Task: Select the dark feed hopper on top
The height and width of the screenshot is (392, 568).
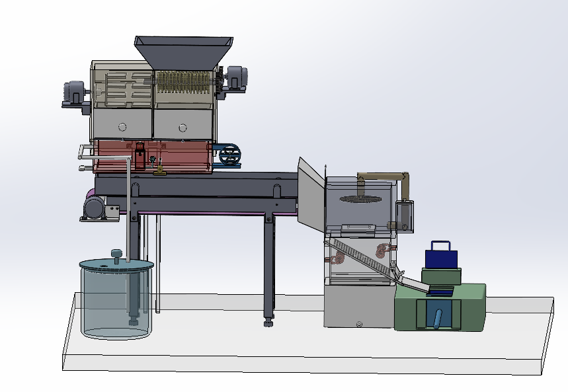Action: [184, 52]
